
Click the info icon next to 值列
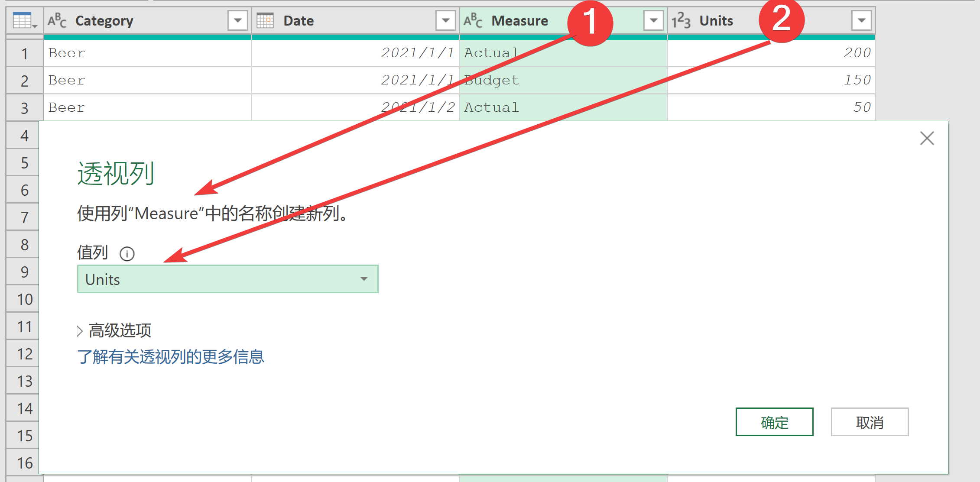click(x=127, y=254)
